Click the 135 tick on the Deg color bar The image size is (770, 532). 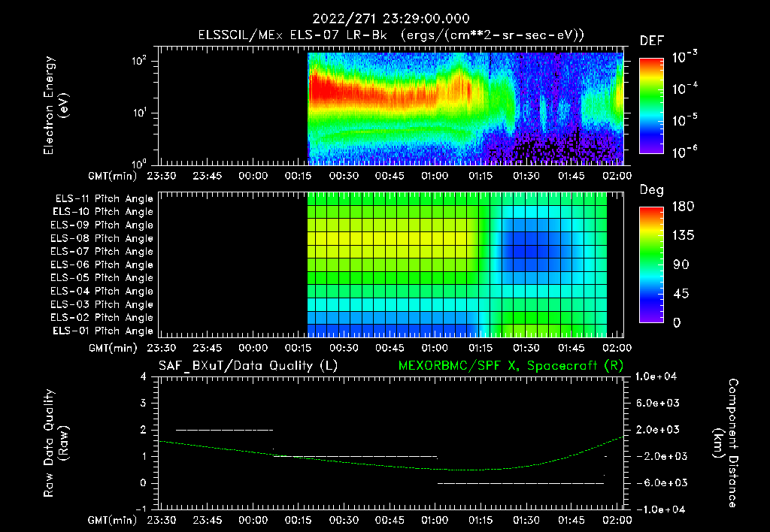point(683,236)
